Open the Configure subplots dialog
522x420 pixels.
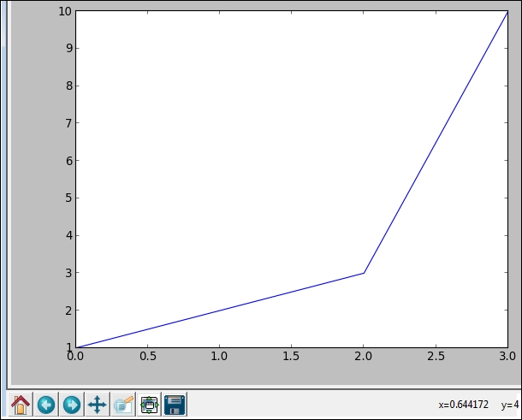[x=149, y=405]
